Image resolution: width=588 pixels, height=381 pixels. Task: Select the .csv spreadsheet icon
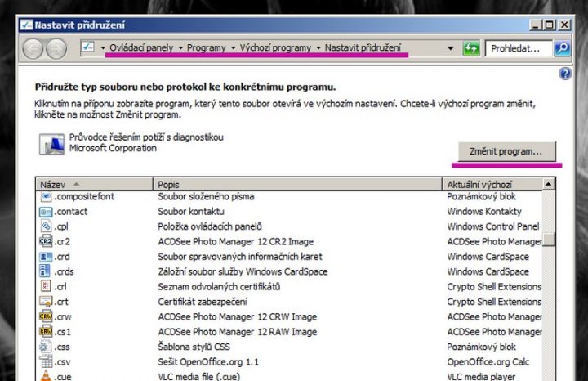(x=46, y=361)
